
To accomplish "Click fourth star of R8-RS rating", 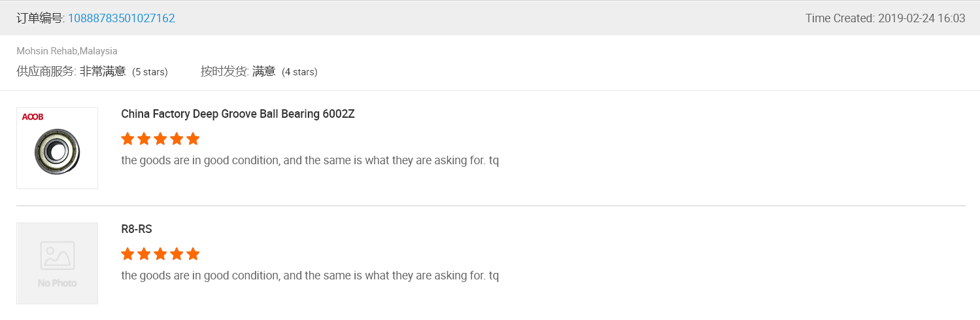I will [x=177, y=254].
